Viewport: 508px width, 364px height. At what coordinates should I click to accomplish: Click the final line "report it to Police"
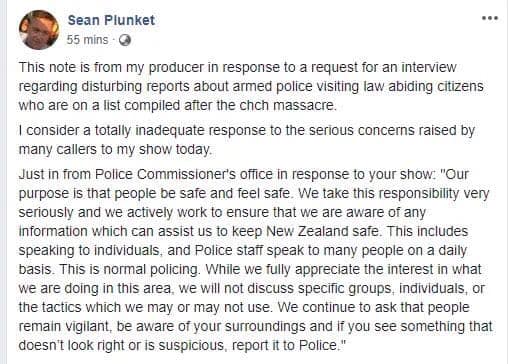click(x=183, y=345)
